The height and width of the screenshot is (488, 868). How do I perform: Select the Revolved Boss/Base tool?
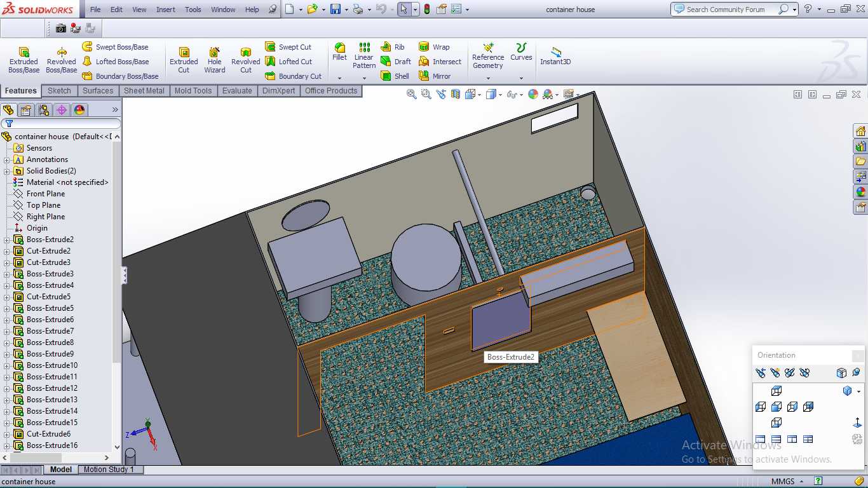pos(61,58)
